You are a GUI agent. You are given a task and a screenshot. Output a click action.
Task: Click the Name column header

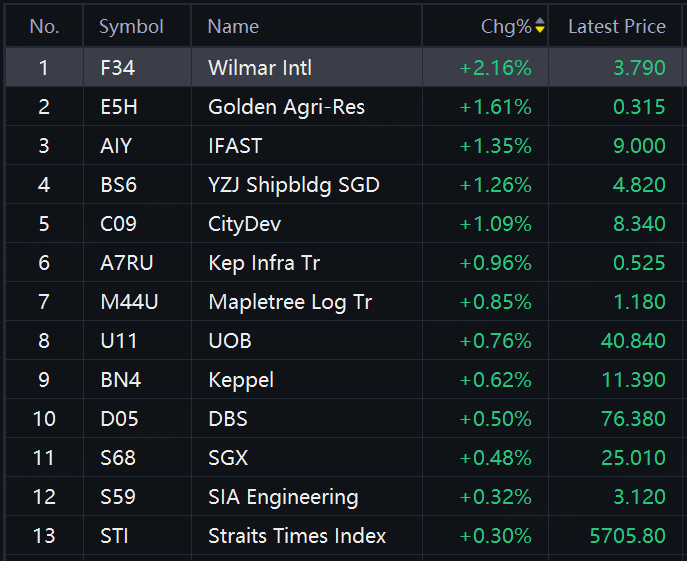233,27
